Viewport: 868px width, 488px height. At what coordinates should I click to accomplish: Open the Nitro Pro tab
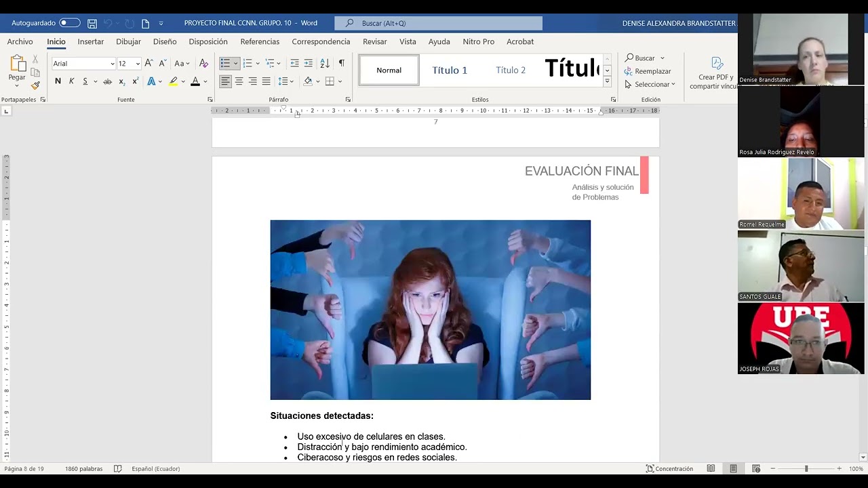pos(479,41)
